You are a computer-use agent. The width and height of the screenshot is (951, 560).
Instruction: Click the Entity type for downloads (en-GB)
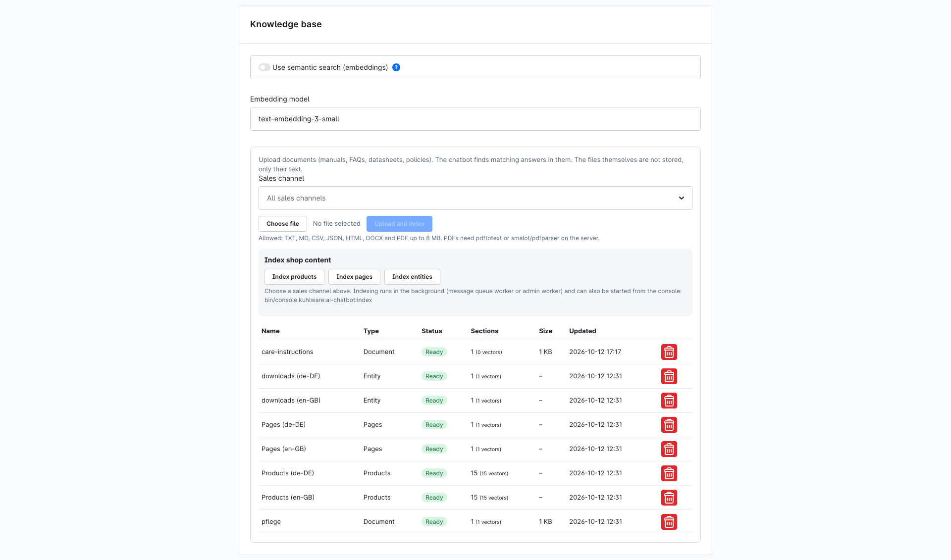372,401
